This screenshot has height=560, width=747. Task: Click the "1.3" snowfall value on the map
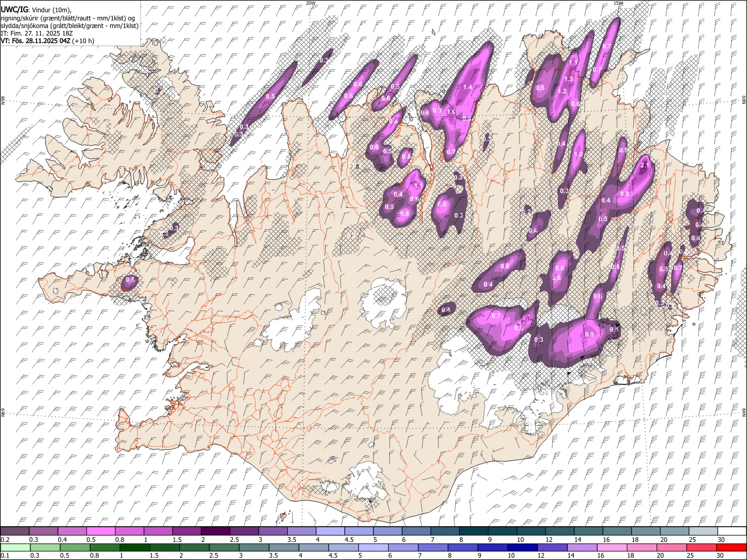point(568,79)
